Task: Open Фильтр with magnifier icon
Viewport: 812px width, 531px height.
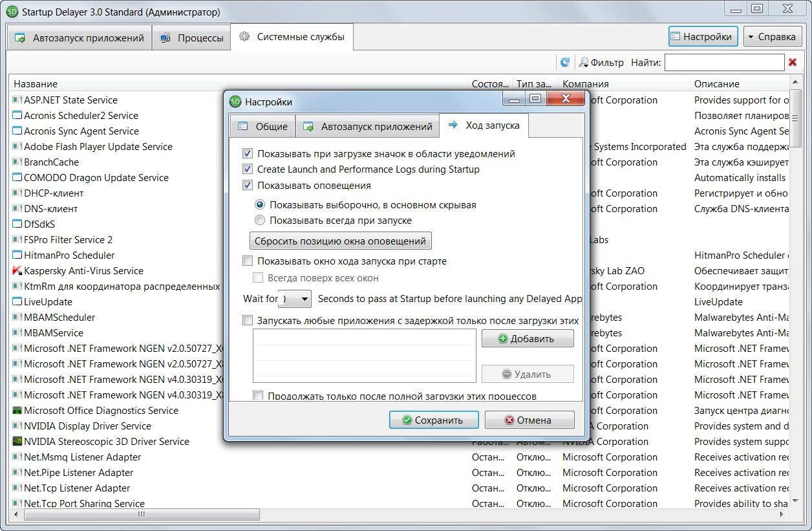Action: (601, 62)
